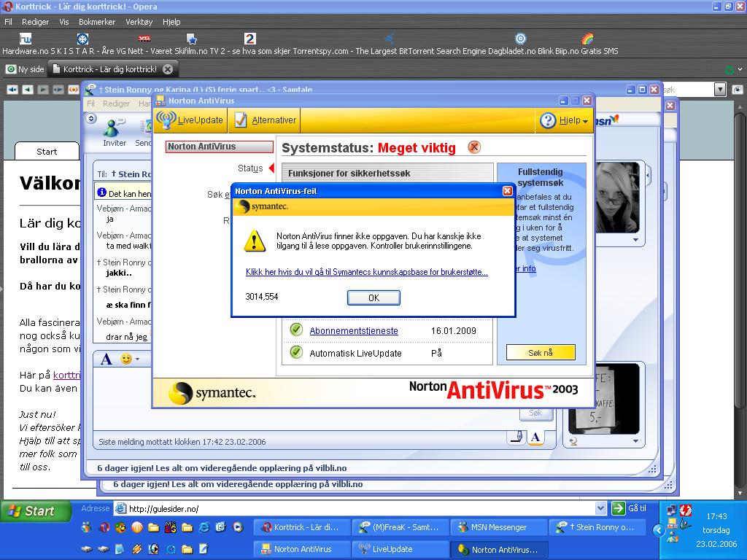Click MSN Messenger quick launch icon
Screen dimensions: 747x560
click(x=86, y=527)
